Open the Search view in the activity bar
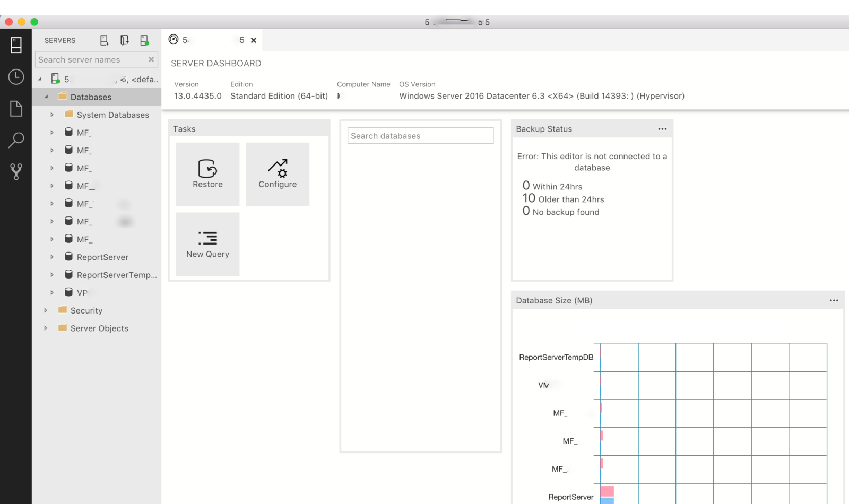Screen dimensions: 849x504 [x=16, y=140]
